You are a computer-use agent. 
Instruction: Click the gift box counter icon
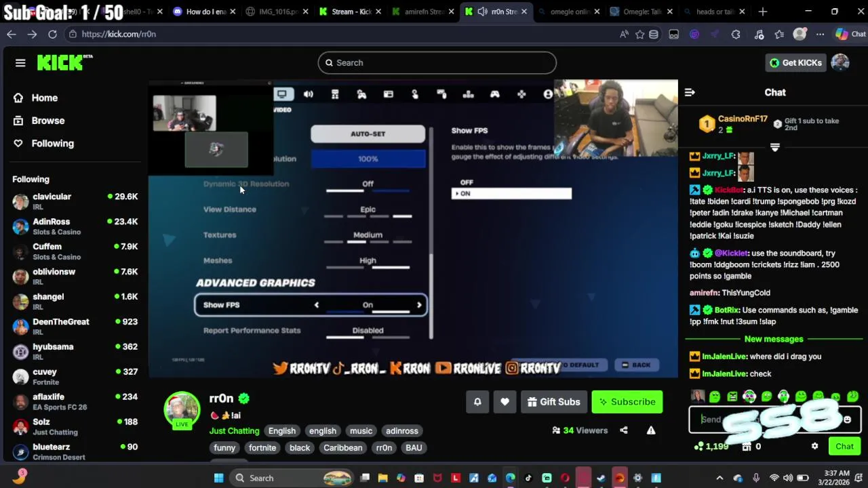(x=747, y=446)
